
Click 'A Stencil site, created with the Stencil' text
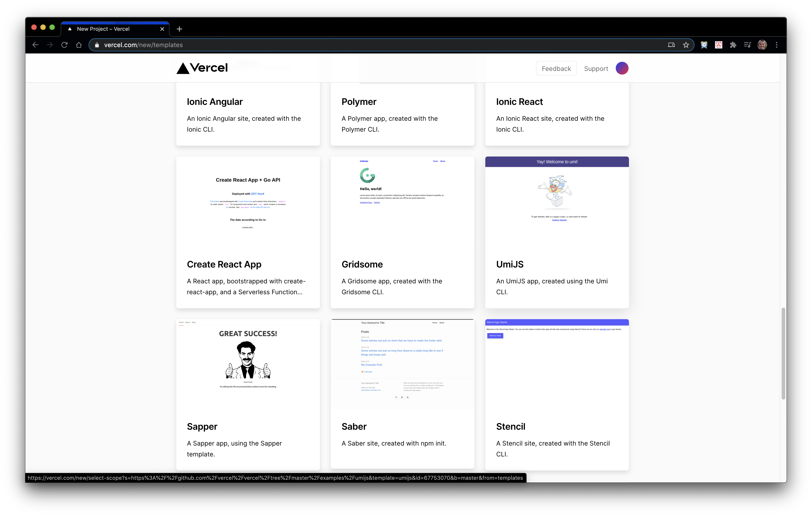click(x=553, y=444)
